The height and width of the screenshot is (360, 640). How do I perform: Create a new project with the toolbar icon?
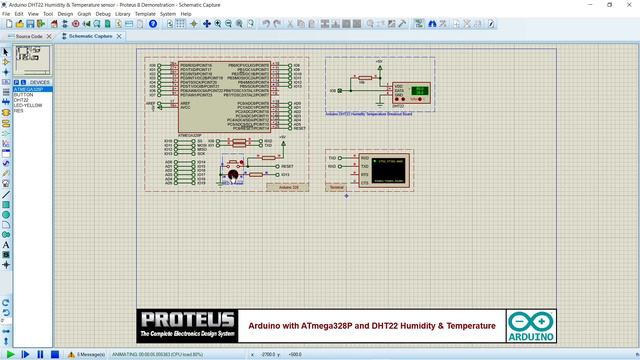click(9, 24)
